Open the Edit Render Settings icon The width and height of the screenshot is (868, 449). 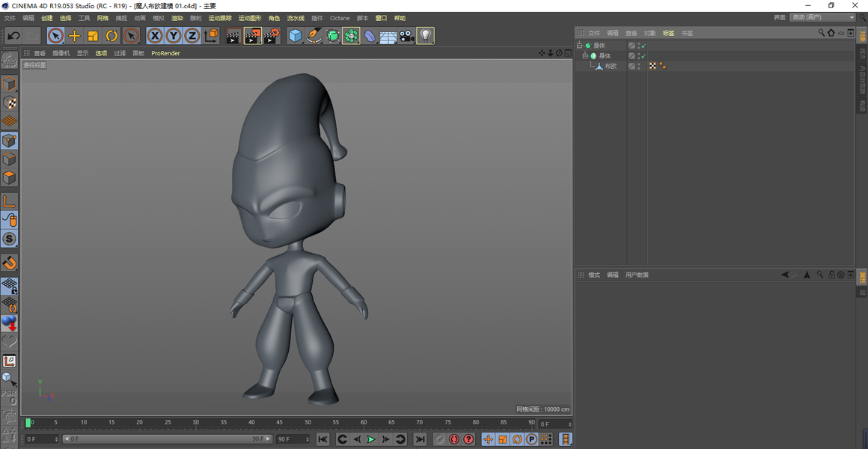coord(271,36)
